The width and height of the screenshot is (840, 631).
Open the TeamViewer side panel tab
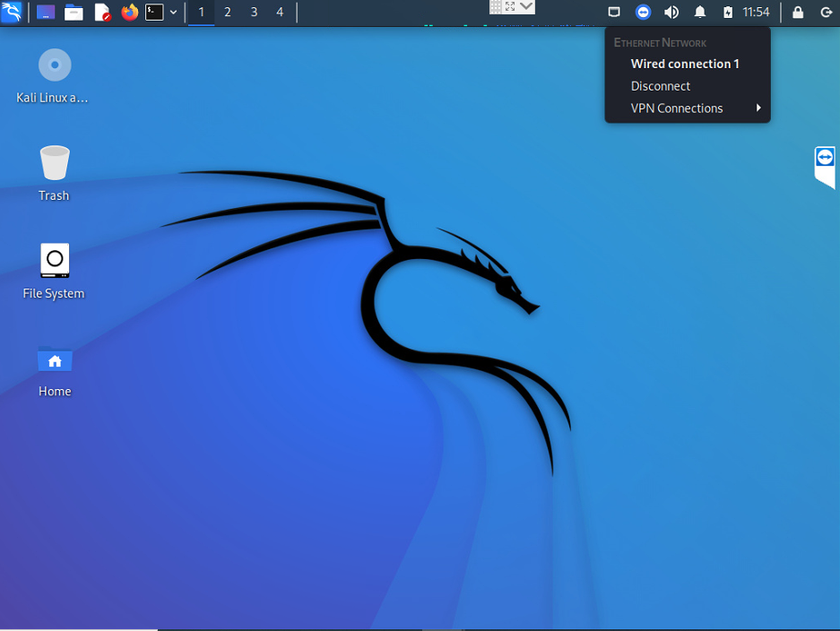825,166
